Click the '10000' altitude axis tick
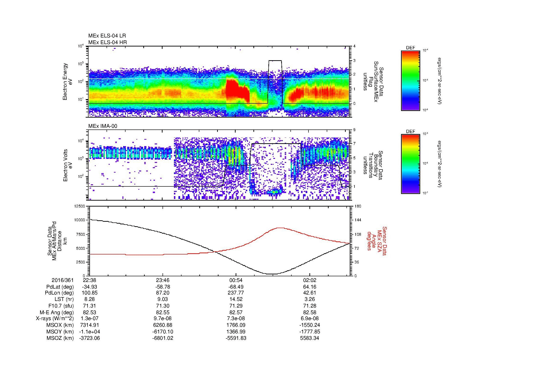Screen dimensions: 555x392 point(80,220)
